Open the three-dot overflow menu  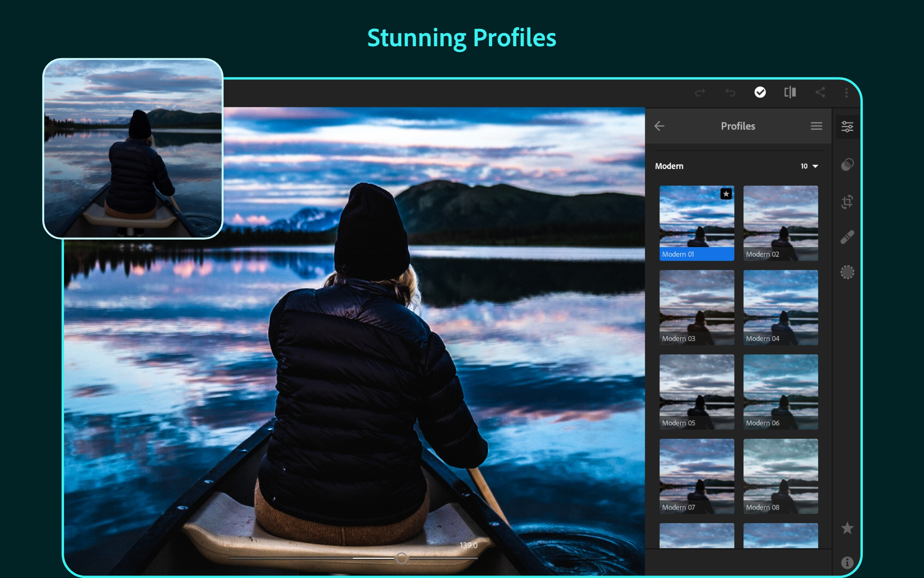click(847, 92)
